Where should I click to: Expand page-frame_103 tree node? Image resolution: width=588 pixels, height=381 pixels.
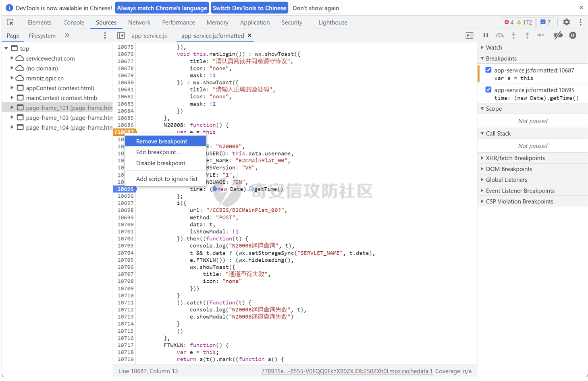click(12, 118)
